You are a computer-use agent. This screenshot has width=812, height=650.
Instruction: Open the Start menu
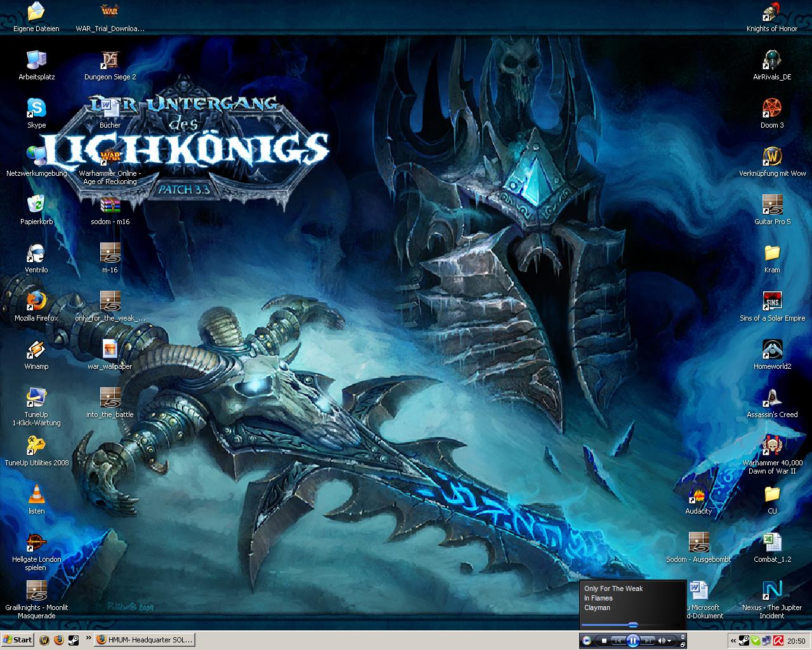pos(18,640)
